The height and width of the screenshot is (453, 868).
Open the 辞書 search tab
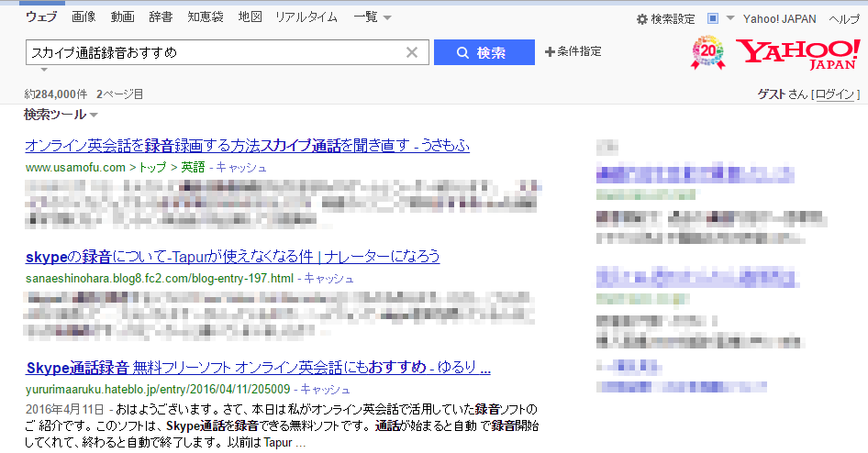[x=161, y=17]
